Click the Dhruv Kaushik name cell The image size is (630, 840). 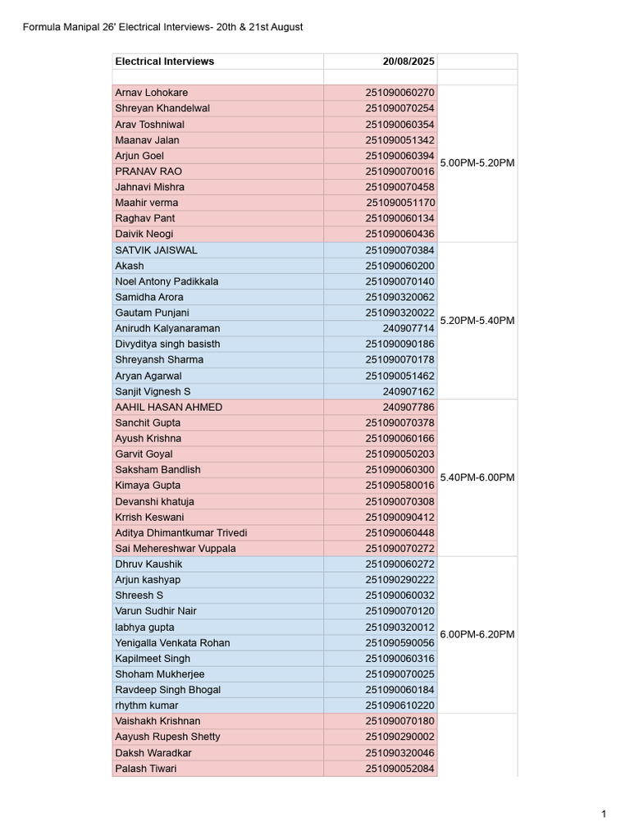(x=217, y=564)
